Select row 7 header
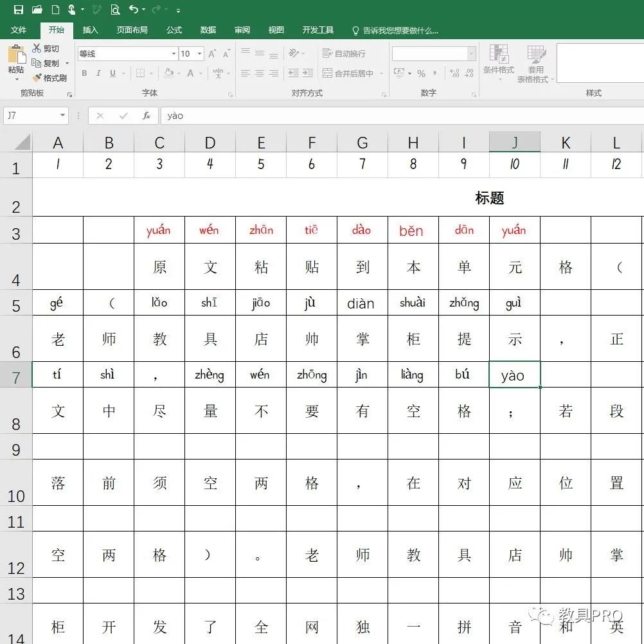 (x=16, y=375)
